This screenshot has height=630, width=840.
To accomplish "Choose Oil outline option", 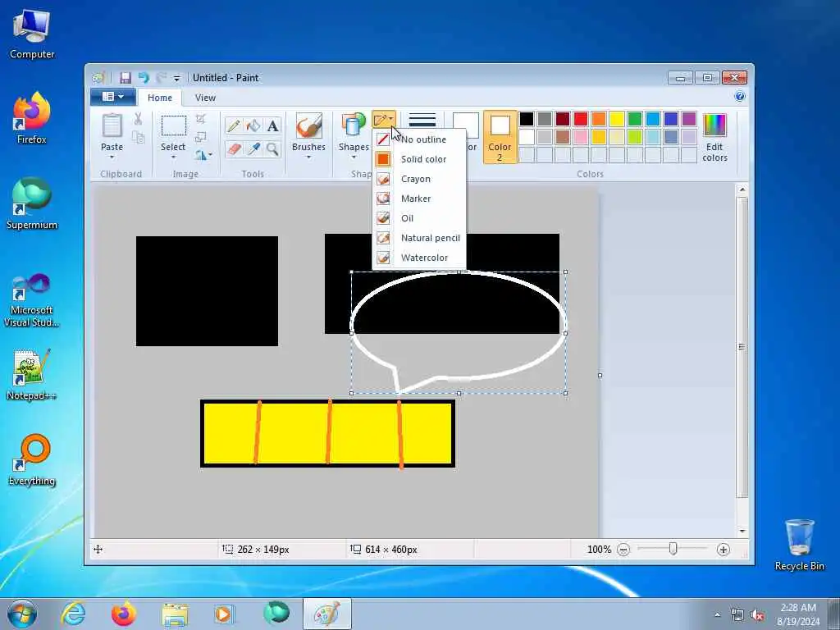I will pos(419,218).
